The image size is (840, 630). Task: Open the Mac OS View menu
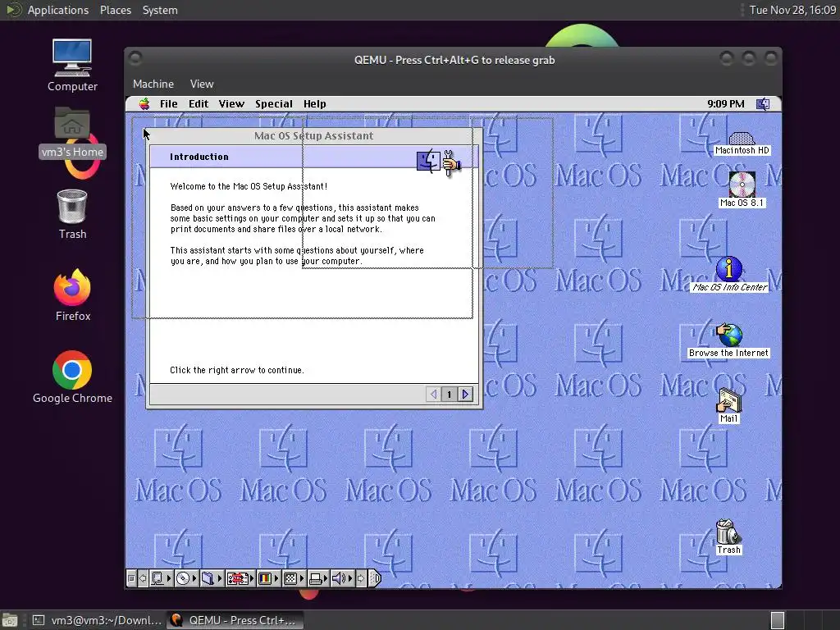[x=231, y=104]
